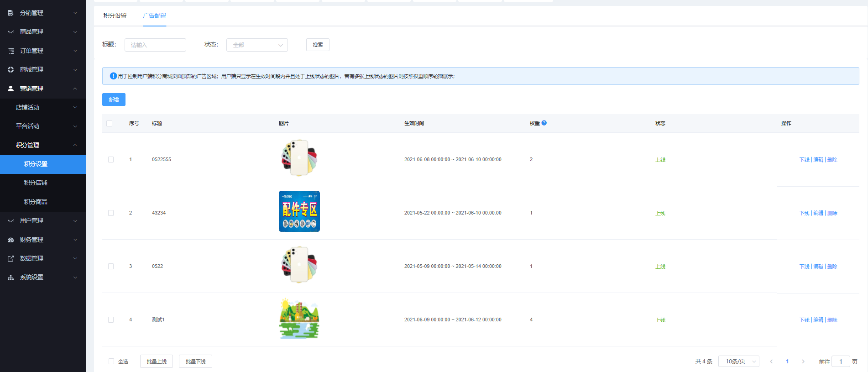The image size is (868, 372).
Task: Click the blue 新增 button
Action: [x=114, y=100]
